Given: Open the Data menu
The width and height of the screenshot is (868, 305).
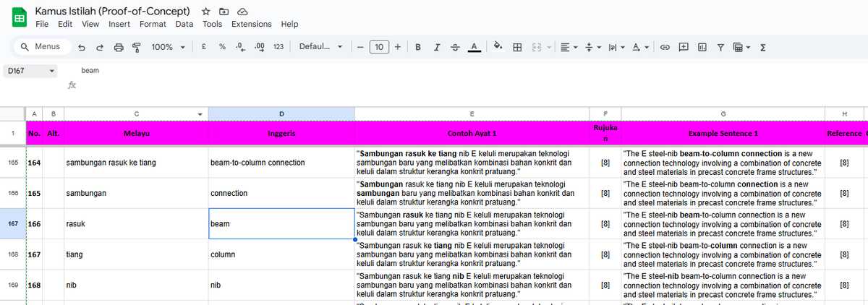Looking at the screenshot, I should [x=184, y=24].
